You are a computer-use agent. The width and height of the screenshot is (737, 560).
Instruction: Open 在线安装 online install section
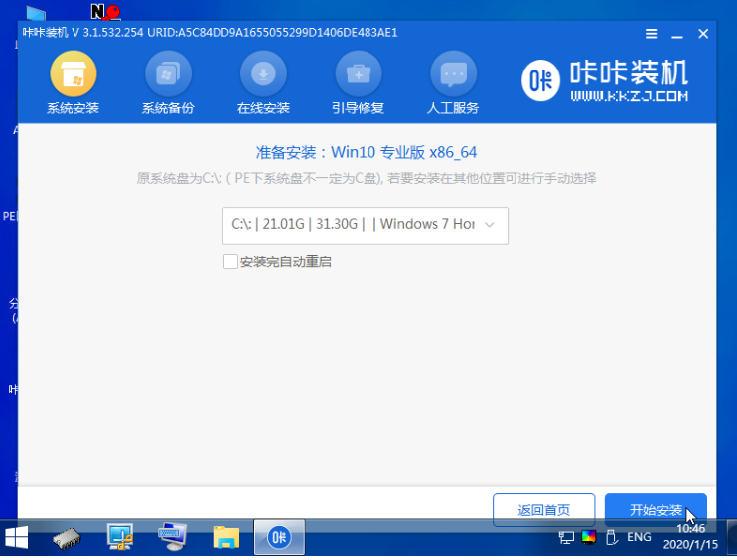click(x=263, y=83)
